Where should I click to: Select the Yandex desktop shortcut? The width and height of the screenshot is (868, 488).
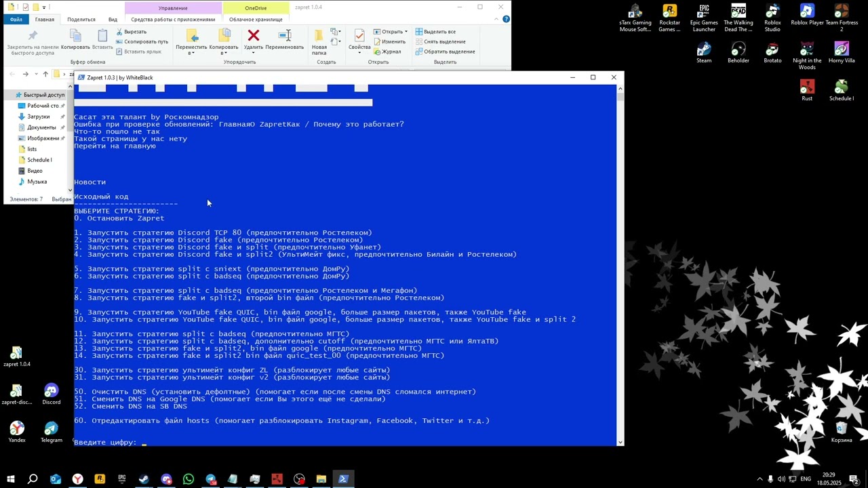pyautogui.click(x=16, y=432)
